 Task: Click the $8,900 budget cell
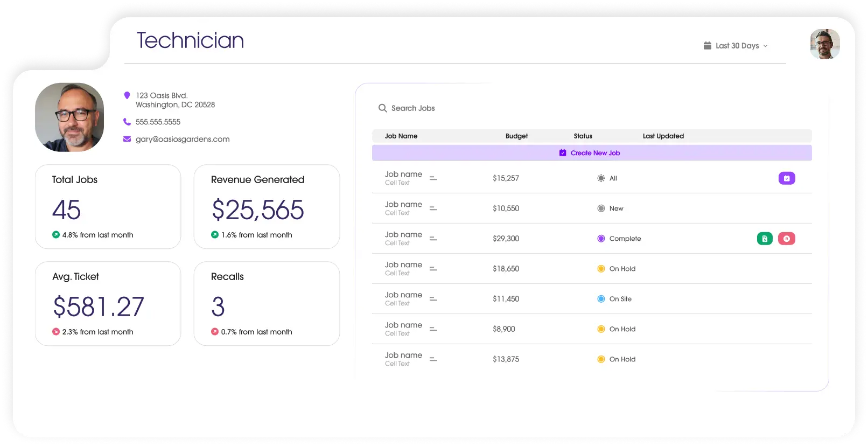coord(503,329)
